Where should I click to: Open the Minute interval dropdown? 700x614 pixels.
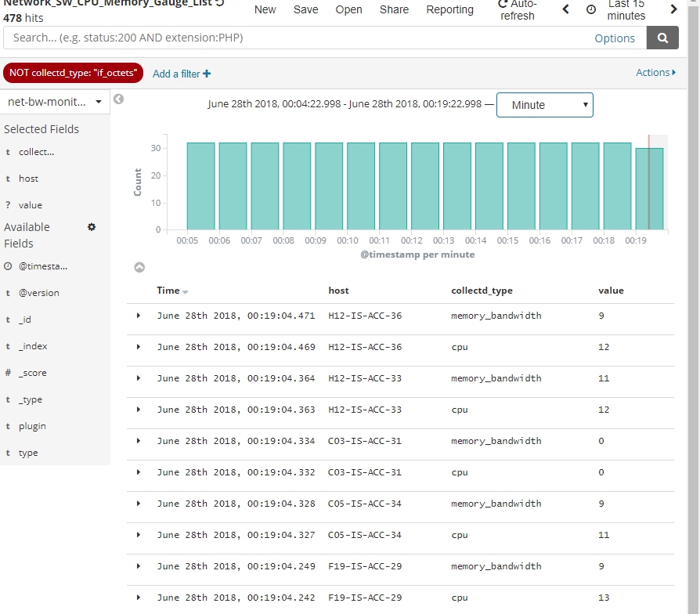tap(545, 104)
